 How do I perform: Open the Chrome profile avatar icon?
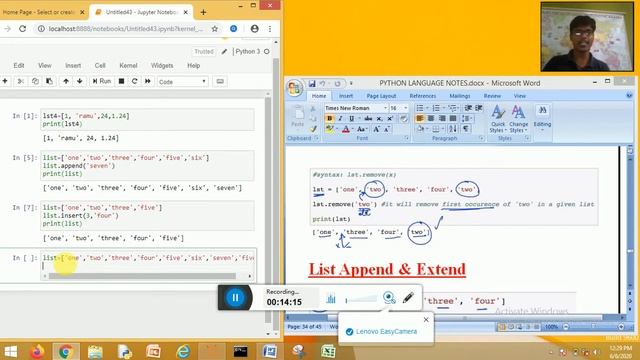(x=255, y=29)
